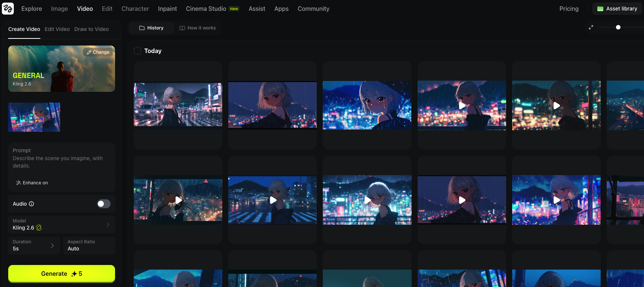Image resolution: width=644 pixels, height=287 pixels.
Task: Click the green badge icon beside Kling 2.6
Action: [x=39, y=228]
